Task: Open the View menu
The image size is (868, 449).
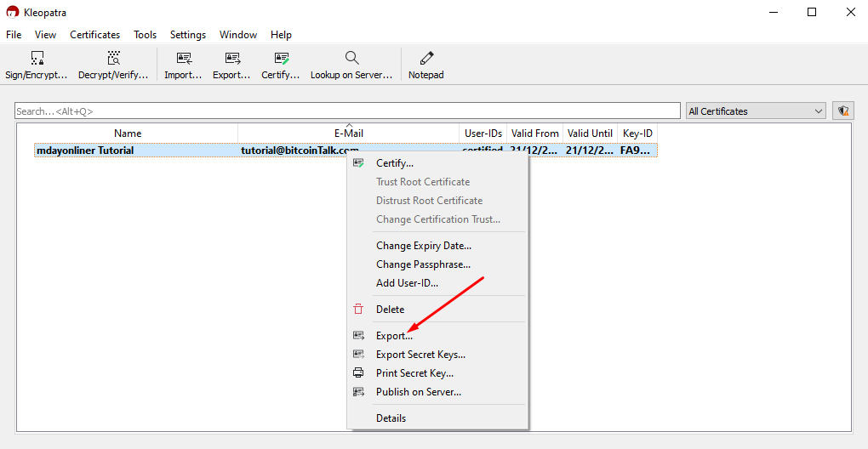Action: click(x=45, y=35)
